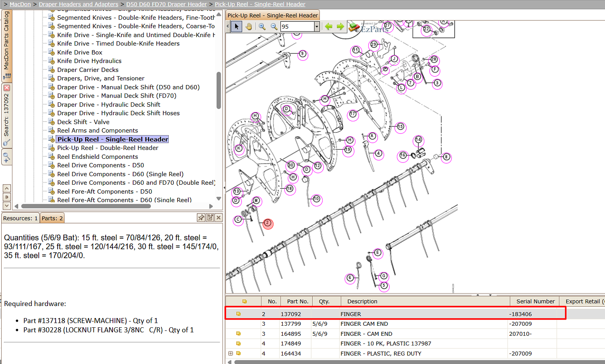Screen dimensions: 605x364
Task: Select Draper Carrier Decks in tree
Action: [x=88, y=70]
